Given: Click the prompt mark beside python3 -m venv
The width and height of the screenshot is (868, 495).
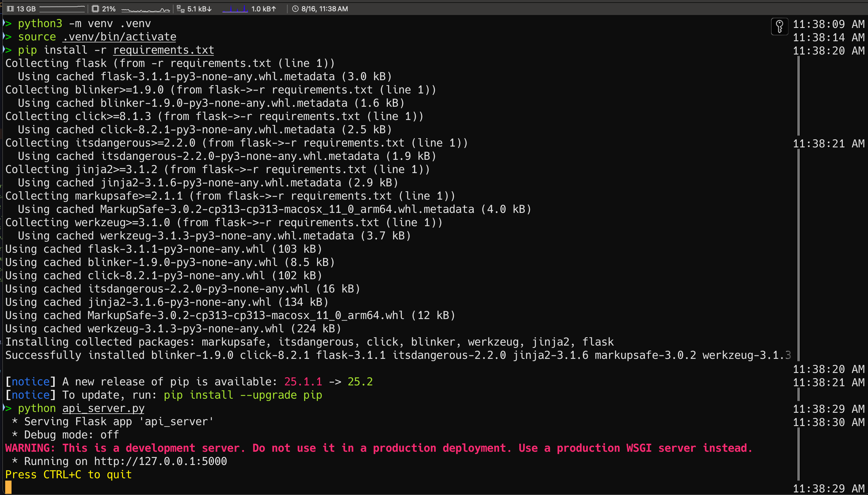Looking at the screenshot, I should (x=7, y=23).
